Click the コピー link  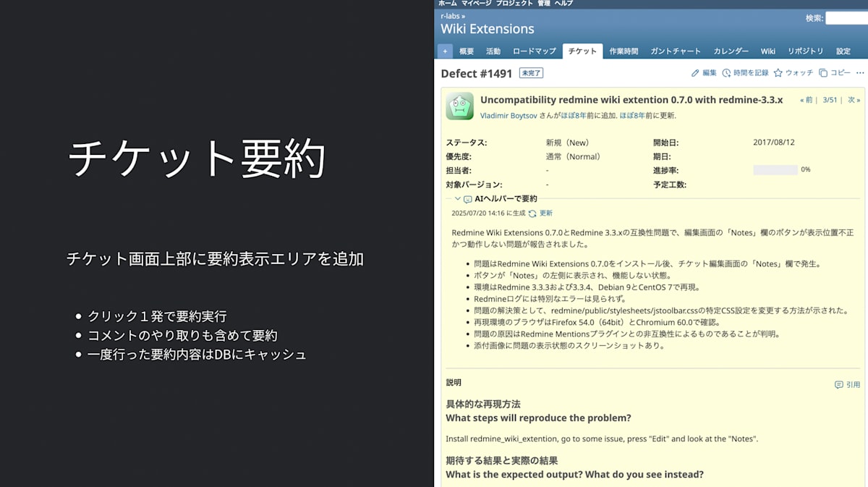point(841,73)
